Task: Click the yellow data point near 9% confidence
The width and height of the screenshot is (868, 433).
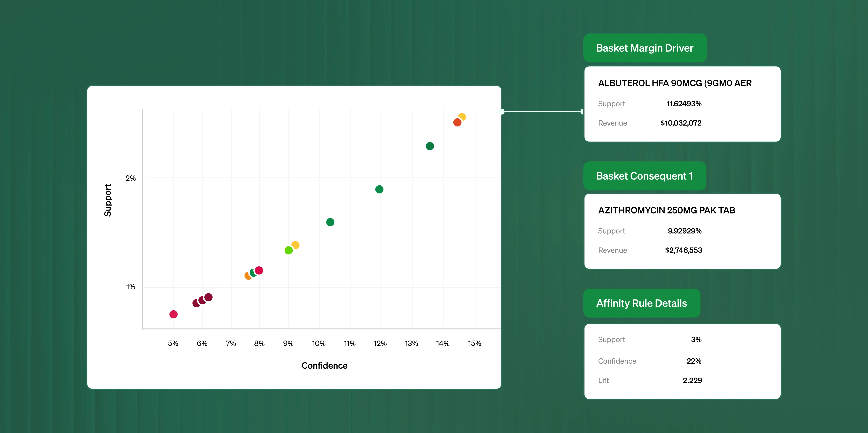Action: click(x=296, y=244)
